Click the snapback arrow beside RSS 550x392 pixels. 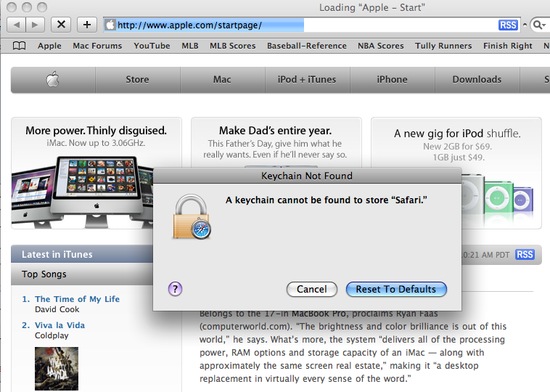click(525, 25)
